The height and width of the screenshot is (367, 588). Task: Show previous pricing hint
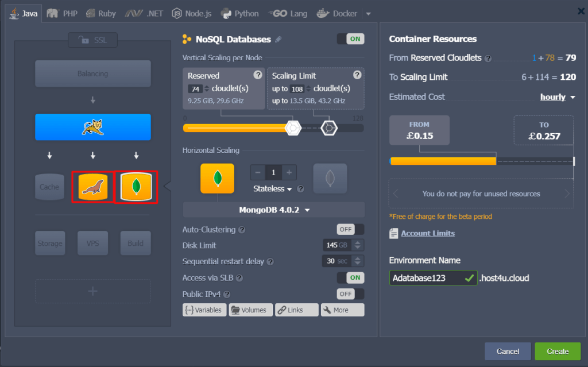click(x=396, y=194)
